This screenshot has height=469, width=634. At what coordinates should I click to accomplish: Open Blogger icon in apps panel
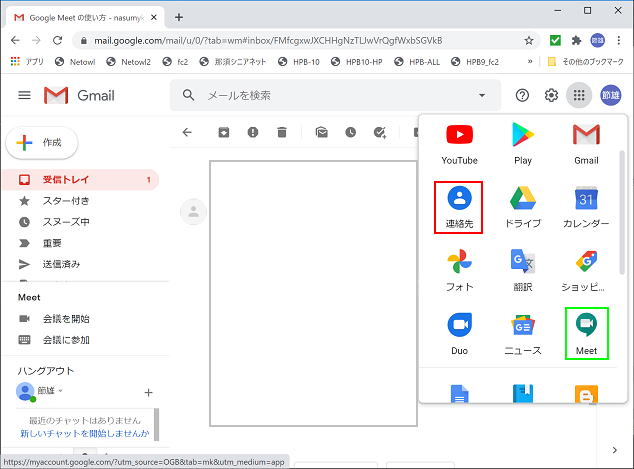click(586, 393)
